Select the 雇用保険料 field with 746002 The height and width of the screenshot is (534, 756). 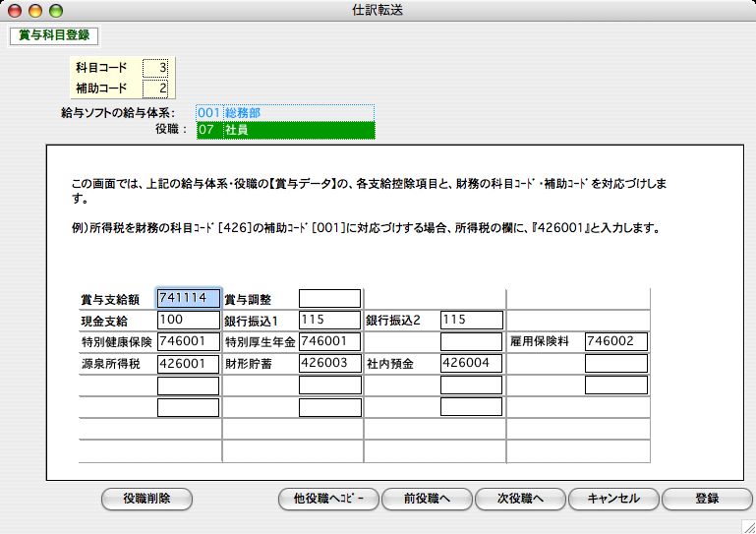615,341
